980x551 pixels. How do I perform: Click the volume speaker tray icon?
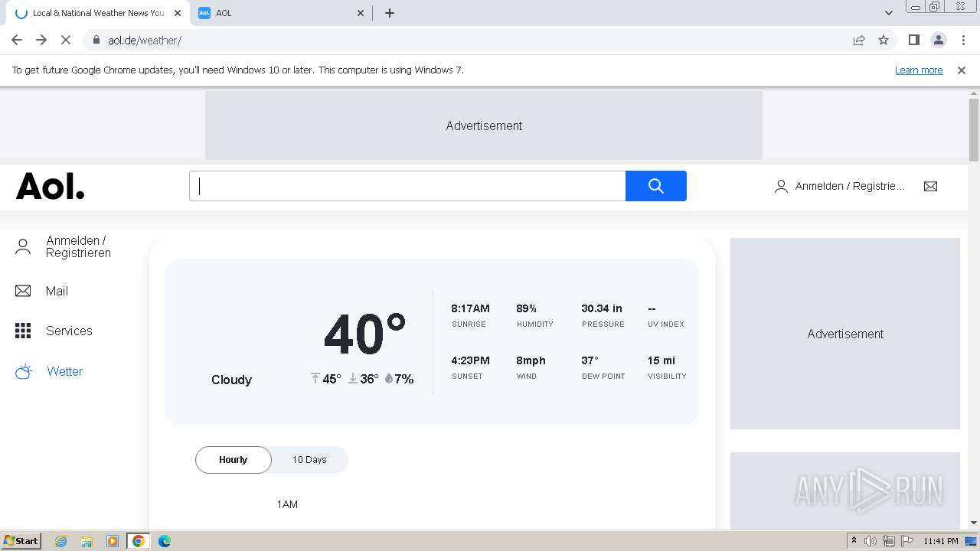coord(871,541)
